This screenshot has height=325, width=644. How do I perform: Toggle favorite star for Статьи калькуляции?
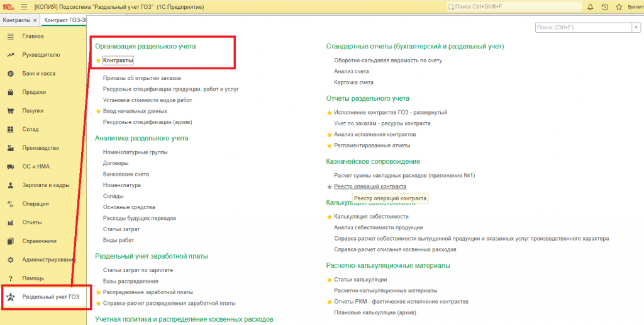click(x=329, y=280)
